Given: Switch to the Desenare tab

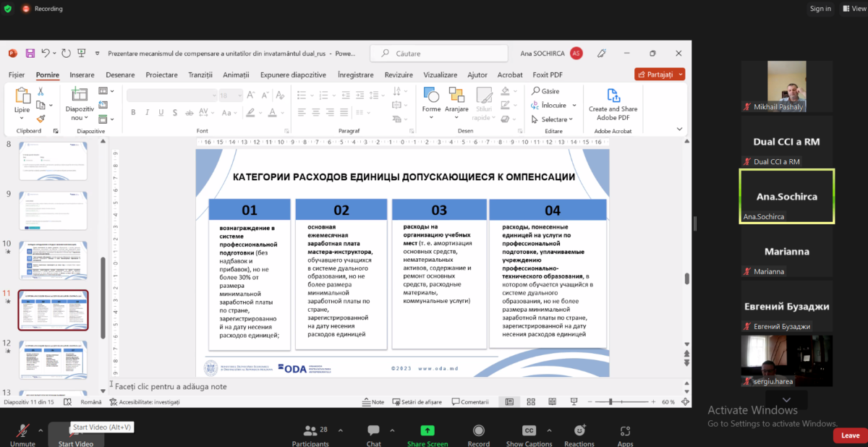Looking at the screenshot, I should pyautogui.click(x=120, y=74).
